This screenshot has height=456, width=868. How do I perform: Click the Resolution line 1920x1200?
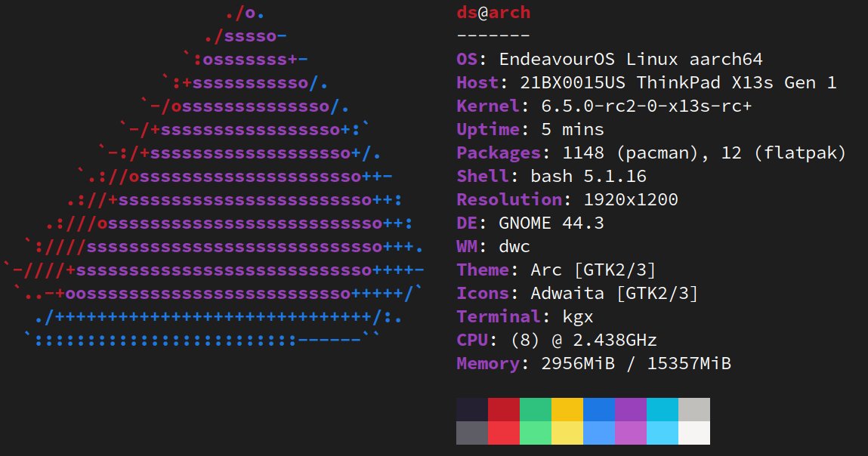(567, 199)
